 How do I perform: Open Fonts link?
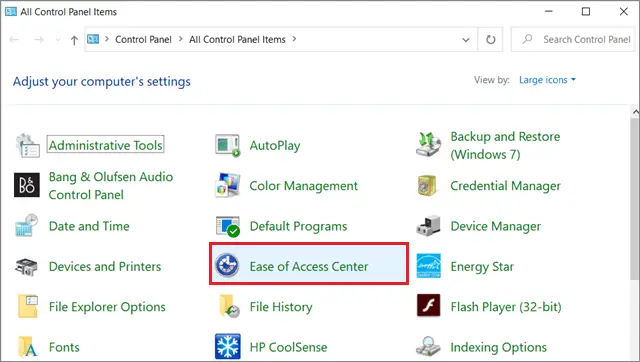64,347
